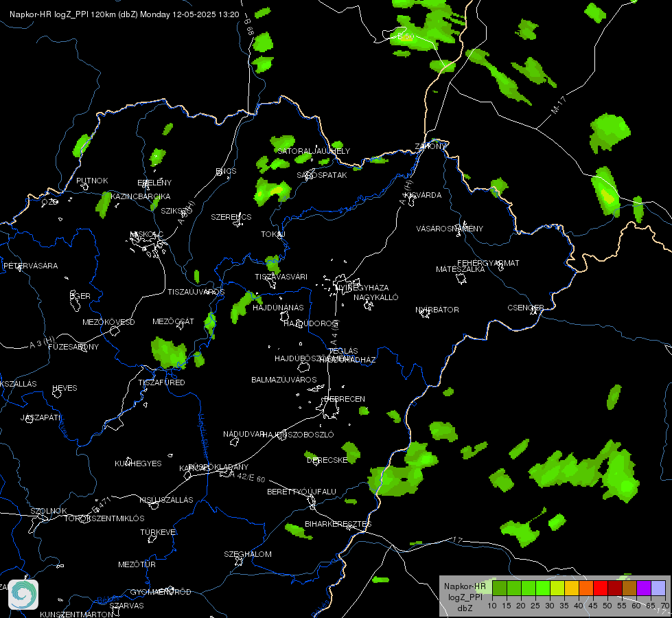Select the HEVES city label
Viewport: 672px width, 618px height.
(x=65, y=388)
